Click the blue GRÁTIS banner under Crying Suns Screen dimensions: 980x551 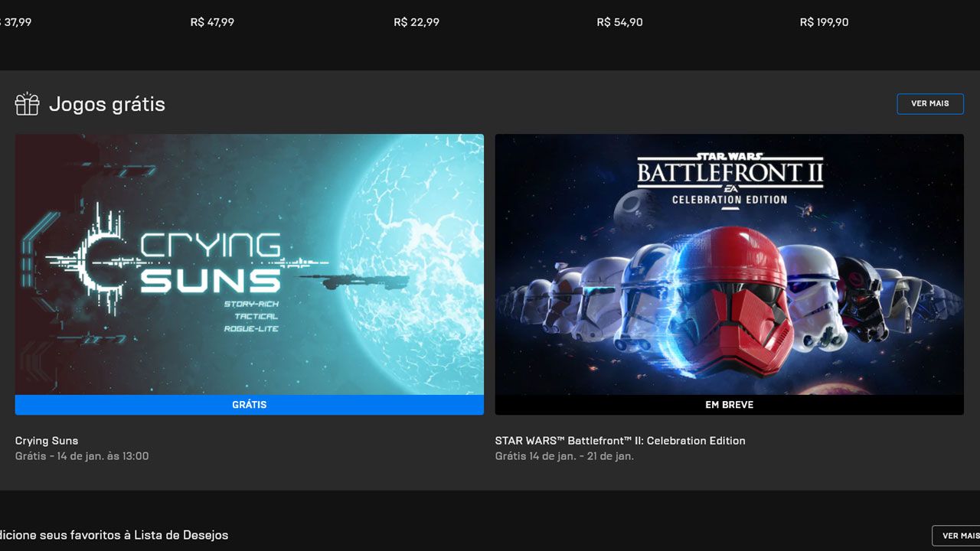[x=250, y=405]
